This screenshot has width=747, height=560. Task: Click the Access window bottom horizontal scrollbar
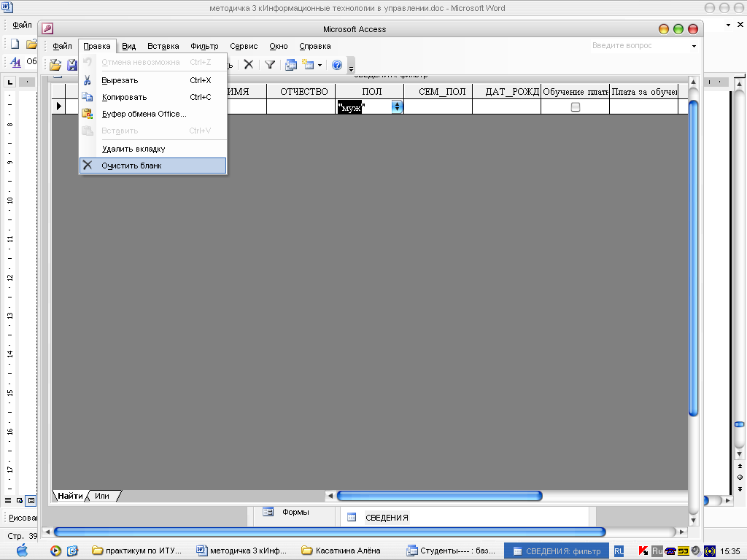330,532
